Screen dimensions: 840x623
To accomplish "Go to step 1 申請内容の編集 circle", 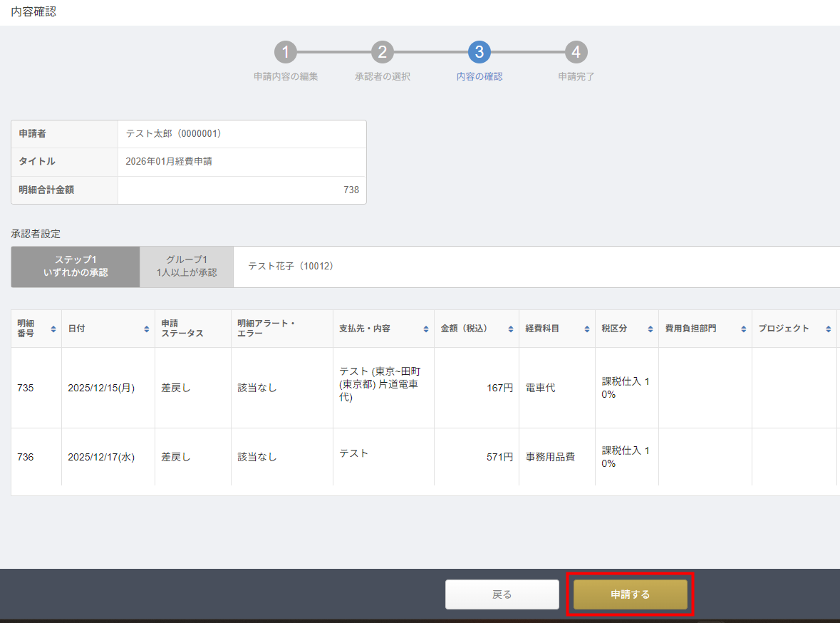I will [x=285, y=52].
